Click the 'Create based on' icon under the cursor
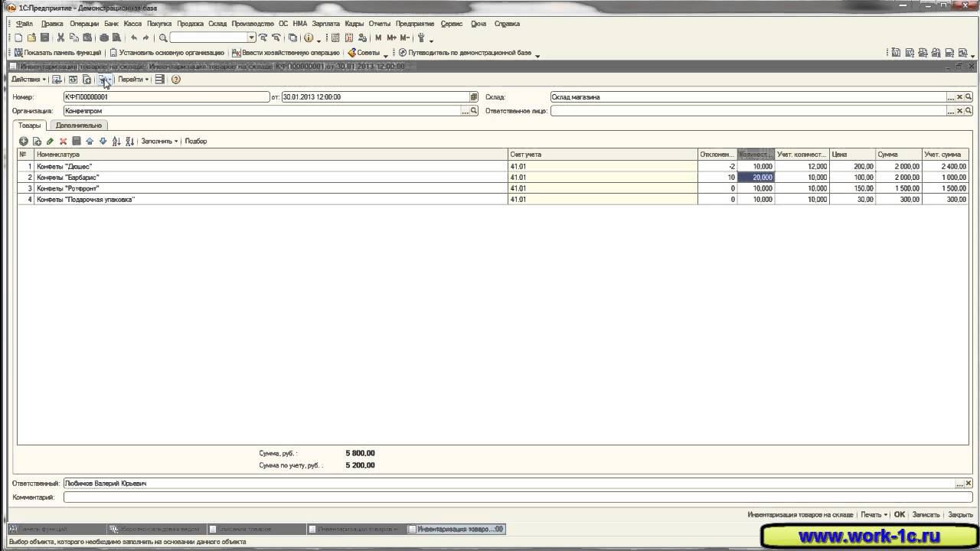This screenshot has height=551, width=980. [x=104, y=79]
